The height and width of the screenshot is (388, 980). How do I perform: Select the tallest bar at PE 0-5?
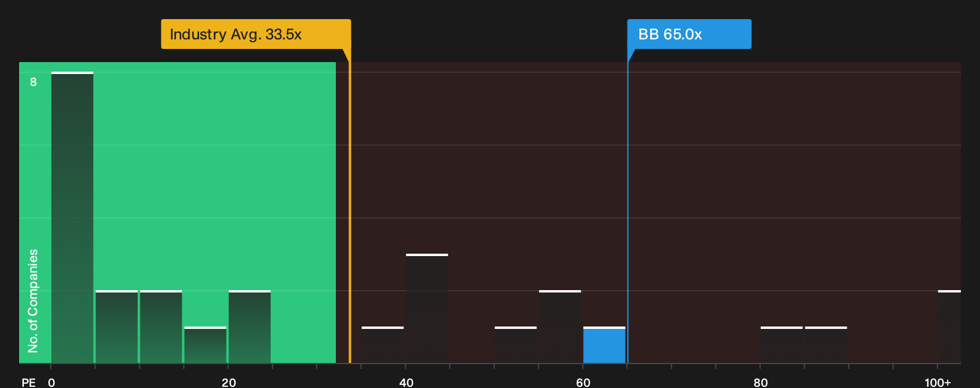pos(72,218)
